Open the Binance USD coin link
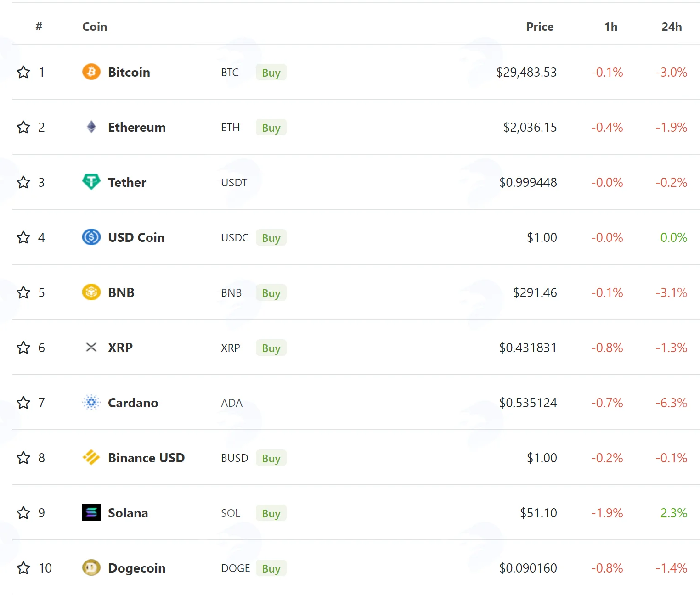 pyautogui.click(x=146, y=458)
